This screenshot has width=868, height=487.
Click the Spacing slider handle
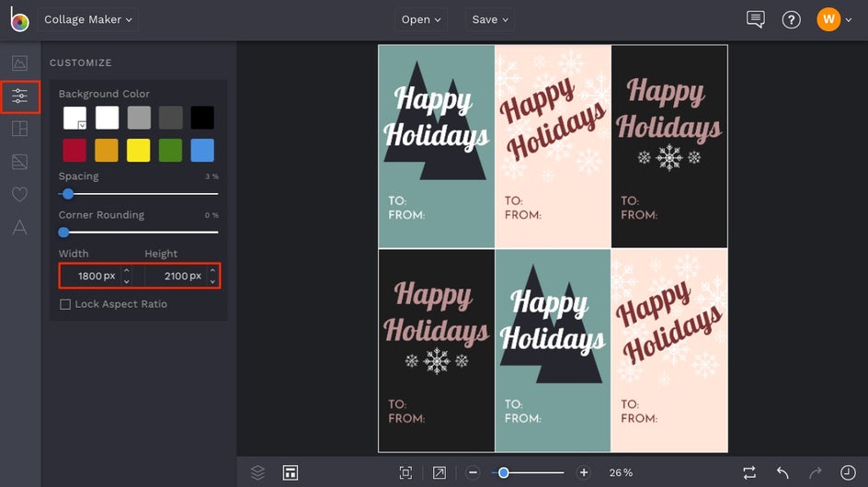tap(68, 194)
